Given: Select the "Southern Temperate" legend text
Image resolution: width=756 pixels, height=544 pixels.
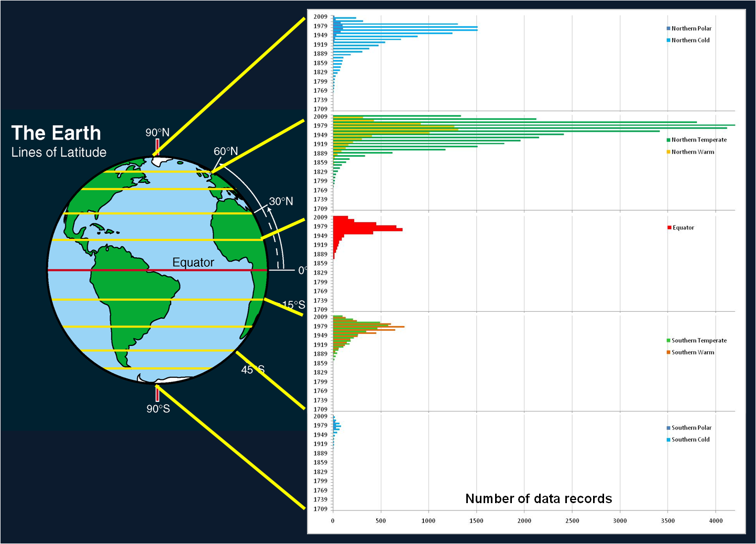Looking at the screenshot, I should click(x=699, y=341).
